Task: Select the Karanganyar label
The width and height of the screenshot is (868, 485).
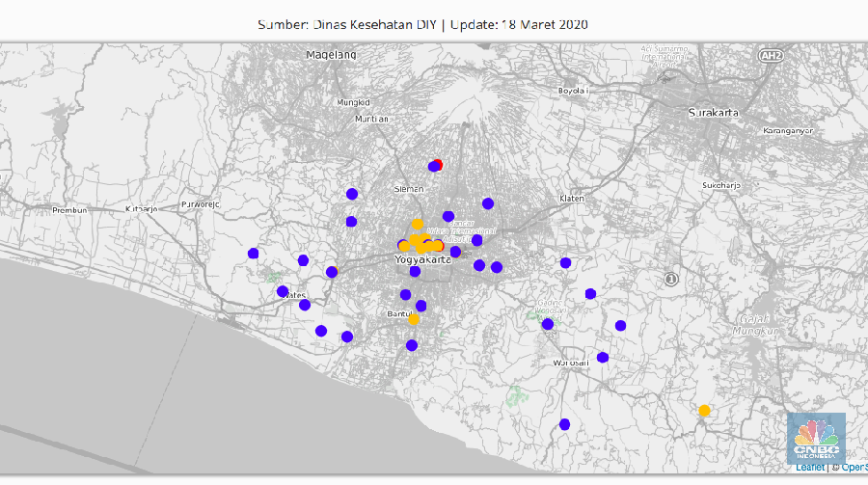Action: [x=788, y=131]
